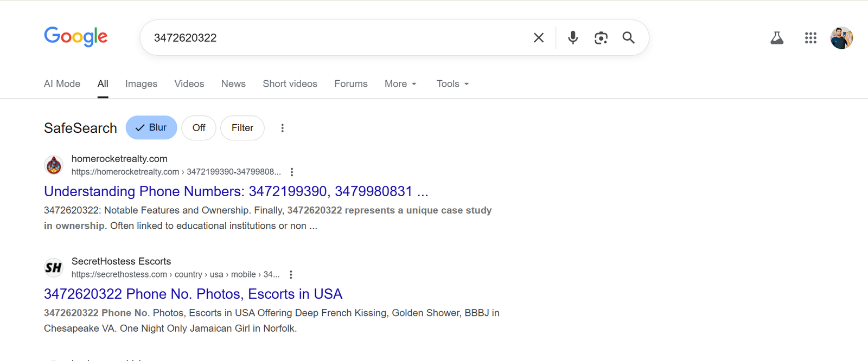Click the Google logo
The height and width of the screenshot is (361, 868).
click(75, 37)
